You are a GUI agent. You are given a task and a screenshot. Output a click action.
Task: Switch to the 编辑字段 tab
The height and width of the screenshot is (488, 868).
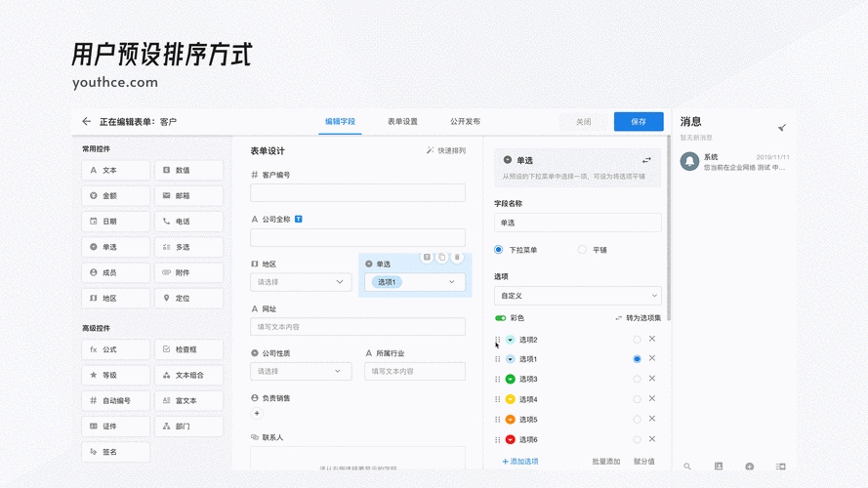pos(340,122)
